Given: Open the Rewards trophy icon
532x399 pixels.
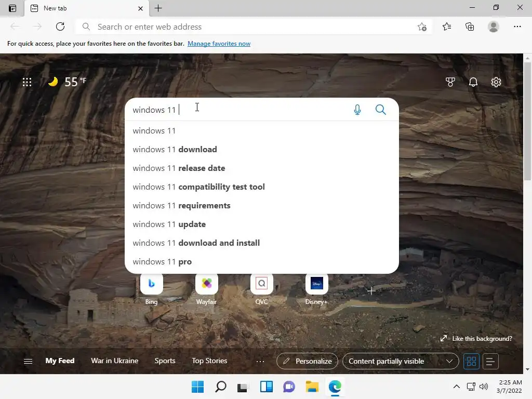Looking at the screenshot, I should (450, 82).
